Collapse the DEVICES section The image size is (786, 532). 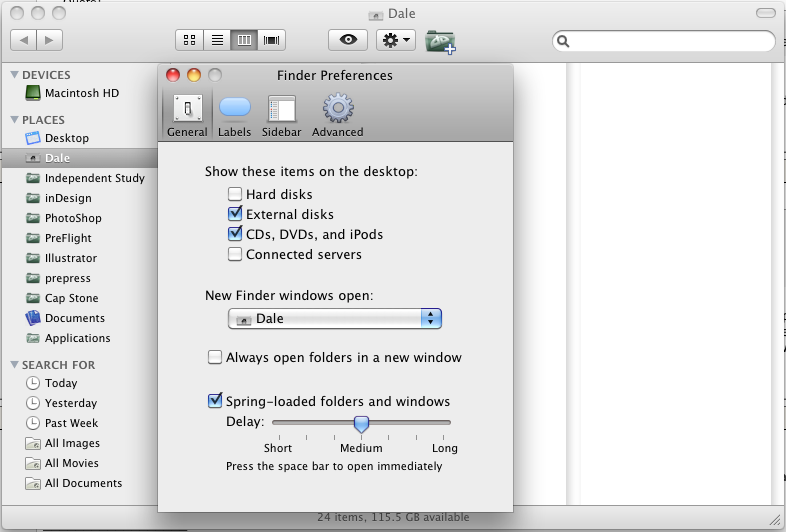click(x=15, y=75)
